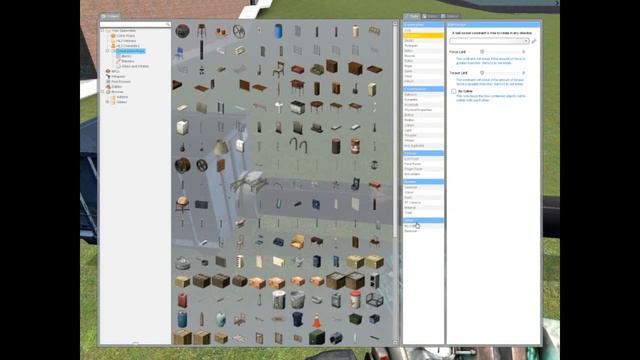Collapse the Your Spawnlists tree node
Screen dimensions: 640x360
pyautogui.click(x=103, y=31)
